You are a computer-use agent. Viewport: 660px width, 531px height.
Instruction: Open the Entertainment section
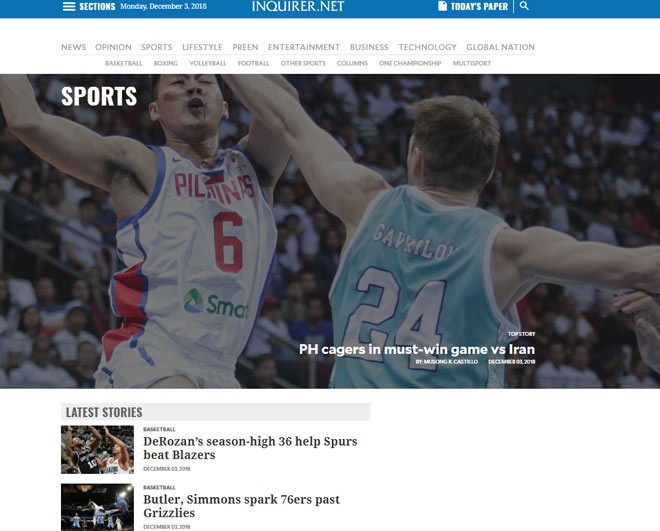[x=304, y=47]
